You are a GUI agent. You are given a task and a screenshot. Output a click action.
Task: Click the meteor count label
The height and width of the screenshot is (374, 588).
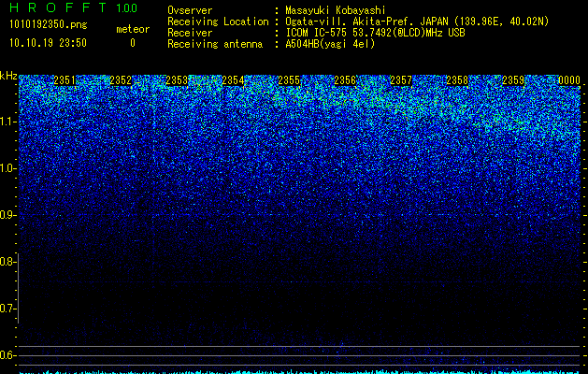(x=133, y=29)
